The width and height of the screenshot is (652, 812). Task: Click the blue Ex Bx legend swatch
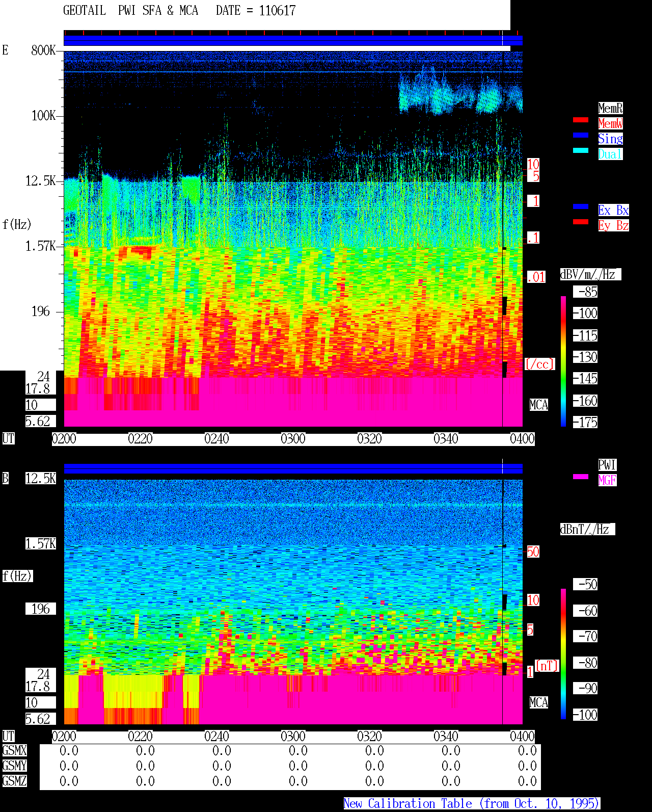(x=581, y=206)
